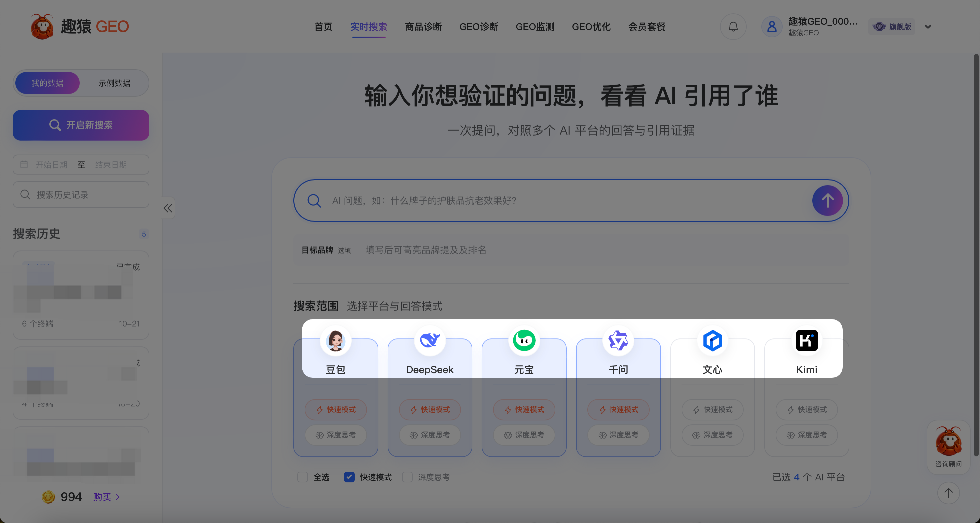Click the user avatar icon

[x=772, y=27]
